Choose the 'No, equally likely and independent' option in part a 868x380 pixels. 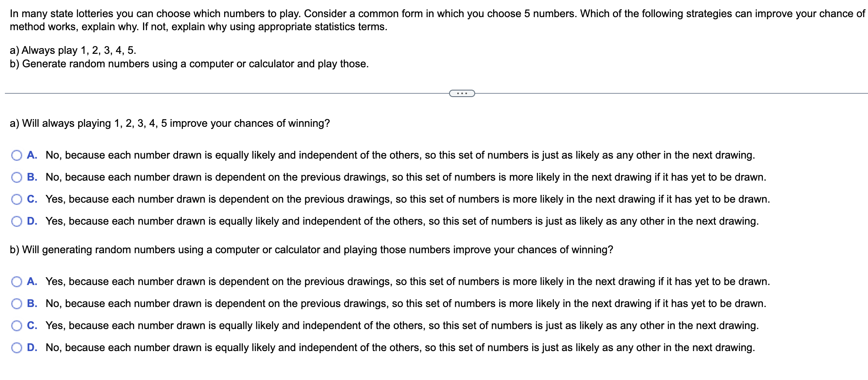pyautogui.click(x=16, y=155)
